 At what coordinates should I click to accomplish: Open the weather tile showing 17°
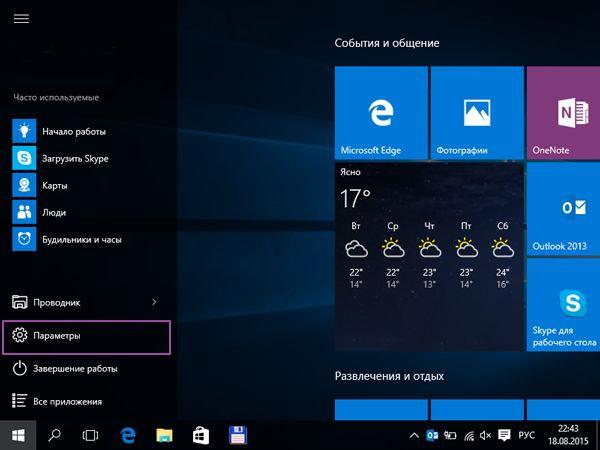tap(429, 256)
